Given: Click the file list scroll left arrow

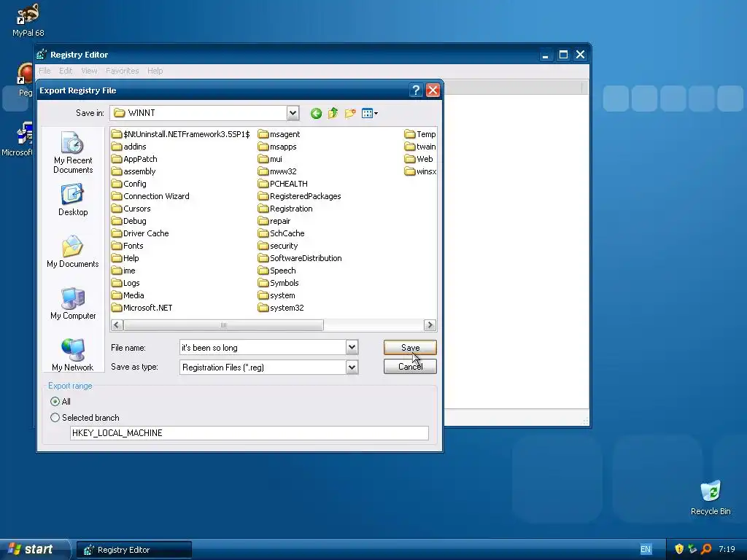Looking at the screenshot, I should click(117, 324).
